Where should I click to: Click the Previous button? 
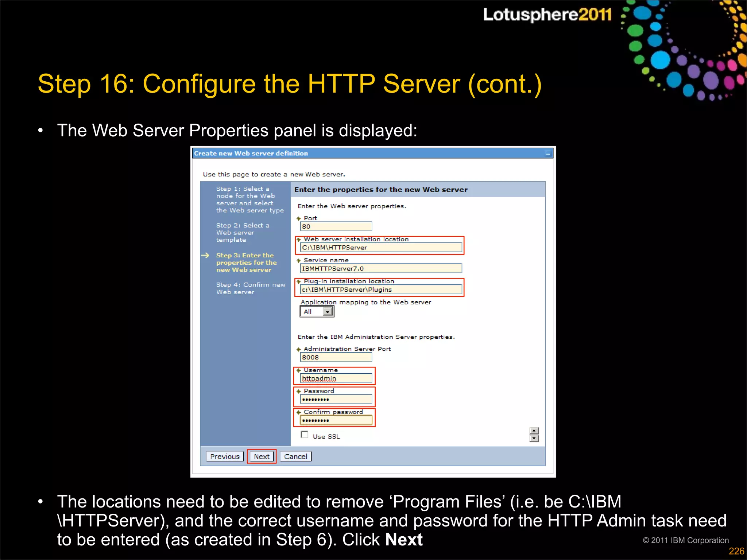225,456
